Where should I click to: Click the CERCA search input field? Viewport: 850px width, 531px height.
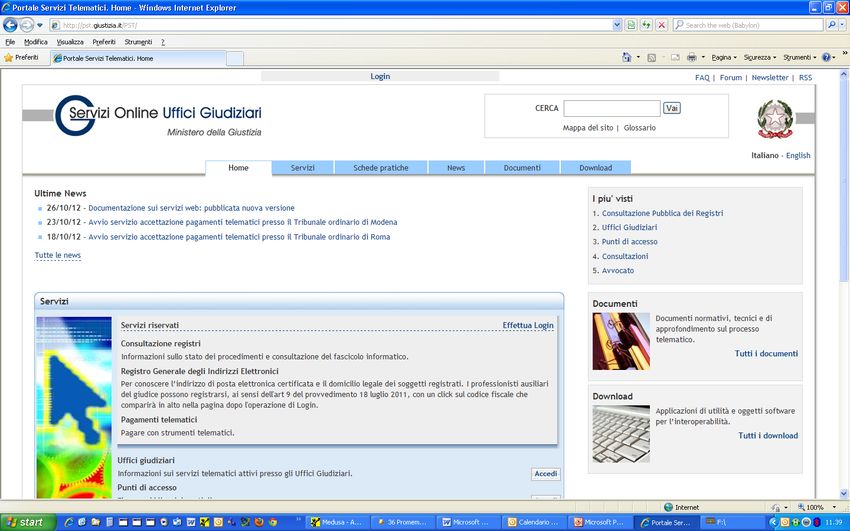click(611, 108)
